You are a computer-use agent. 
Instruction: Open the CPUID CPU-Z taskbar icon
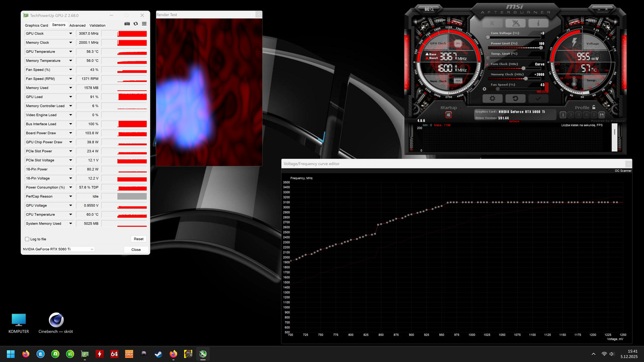(x=129, y=354)
